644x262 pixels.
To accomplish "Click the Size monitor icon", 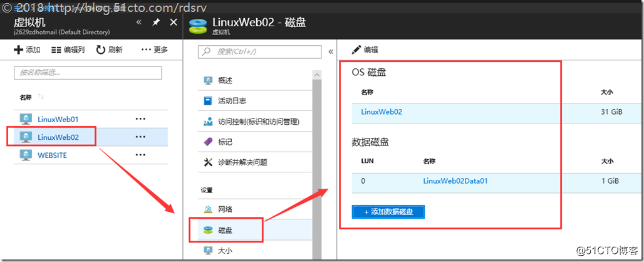I will (209, 250).
